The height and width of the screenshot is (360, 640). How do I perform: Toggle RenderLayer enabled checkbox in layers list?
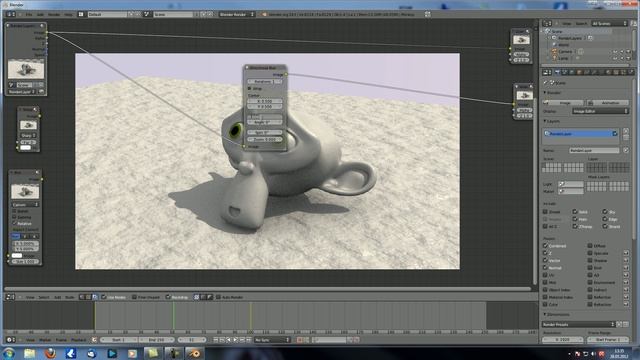pos(615,133)
